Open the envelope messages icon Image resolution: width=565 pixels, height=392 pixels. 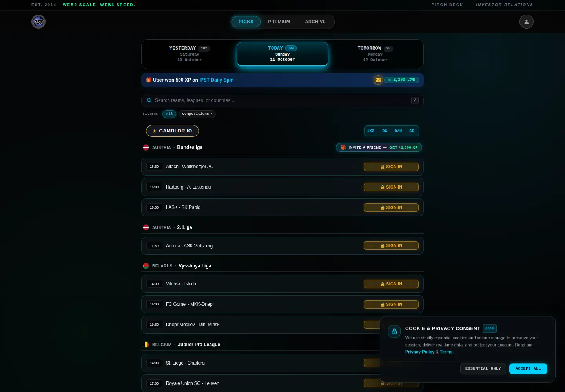click(x=378, y=80)
